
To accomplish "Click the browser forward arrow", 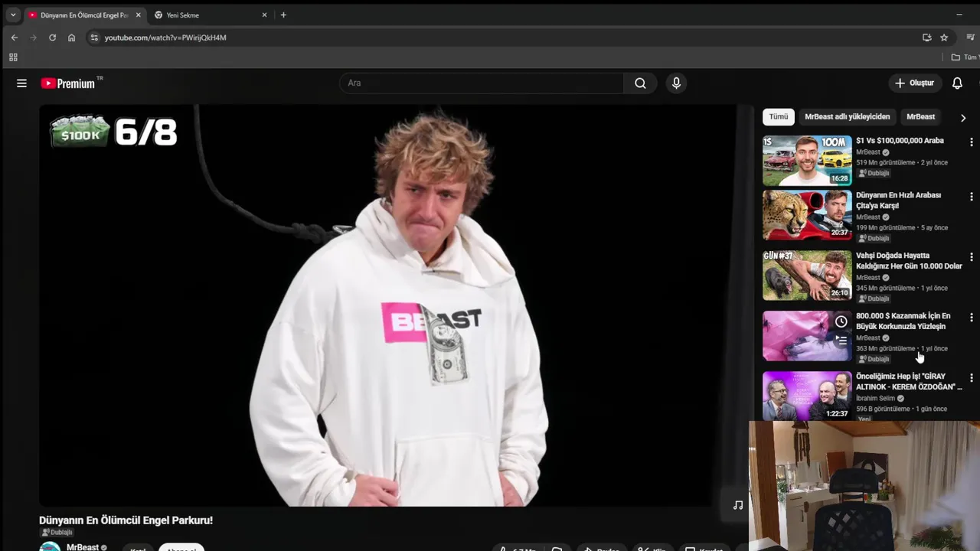I will click(33, 37).
